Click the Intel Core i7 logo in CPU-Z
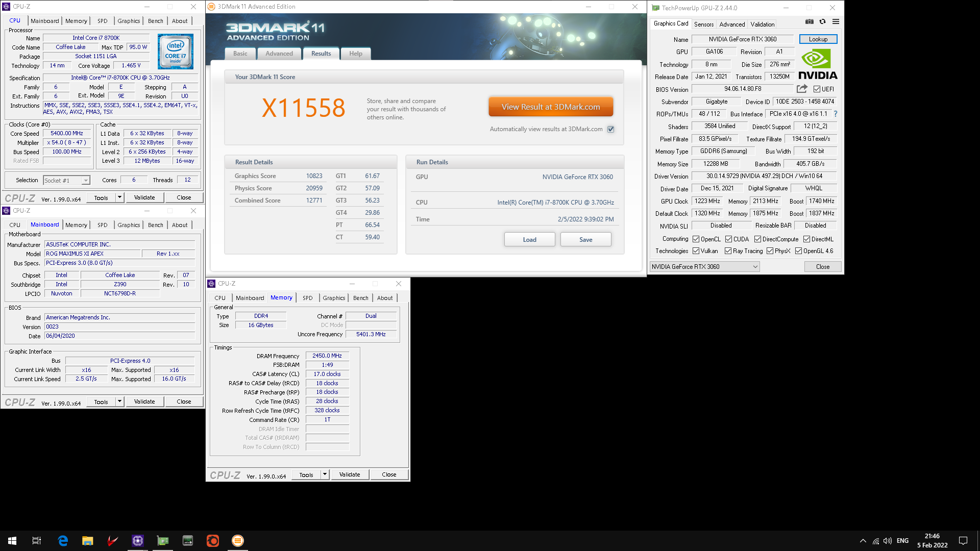This screenshot has width=980, height=551. [x=176, y=52]
